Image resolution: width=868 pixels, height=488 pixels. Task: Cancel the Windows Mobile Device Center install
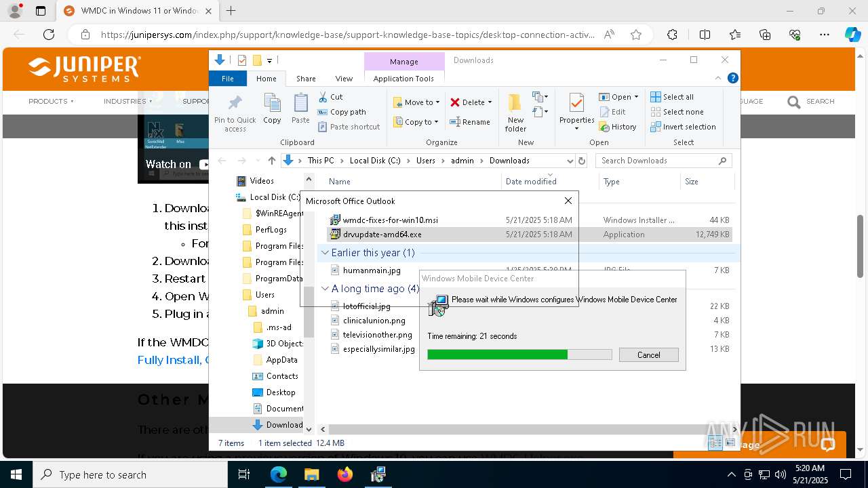[x=648, y=355]
